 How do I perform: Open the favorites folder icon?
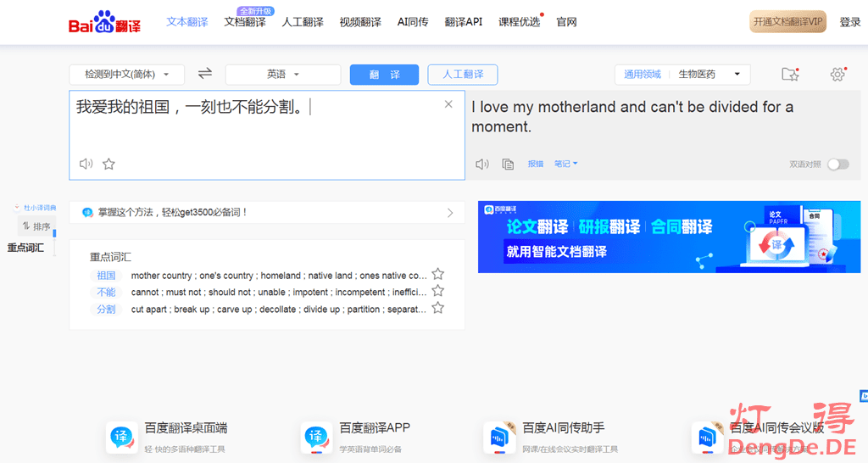790,75
